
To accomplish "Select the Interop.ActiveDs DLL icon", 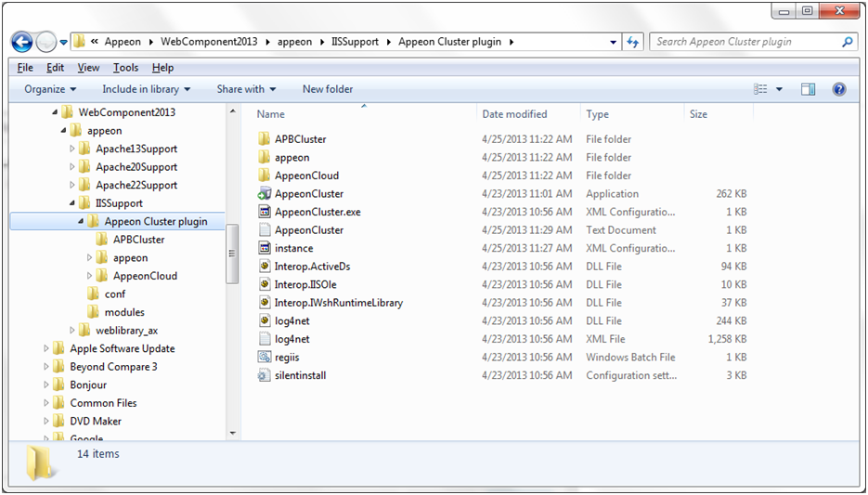I will click(x=265, y=267).
